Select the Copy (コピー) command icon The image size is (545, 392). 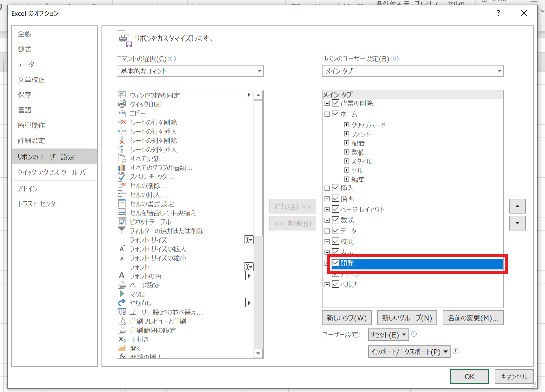click(x=122, y=113)
